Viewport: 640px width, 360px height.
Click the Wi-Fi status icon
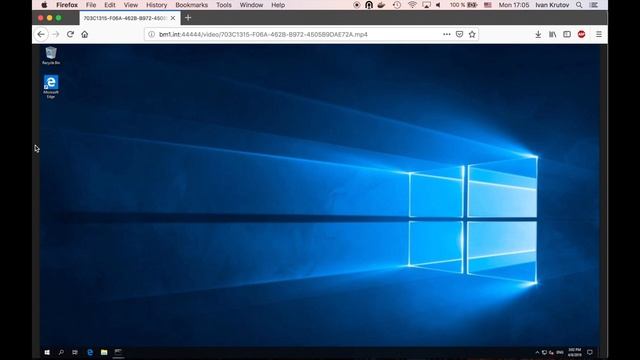tap(412, 5)
